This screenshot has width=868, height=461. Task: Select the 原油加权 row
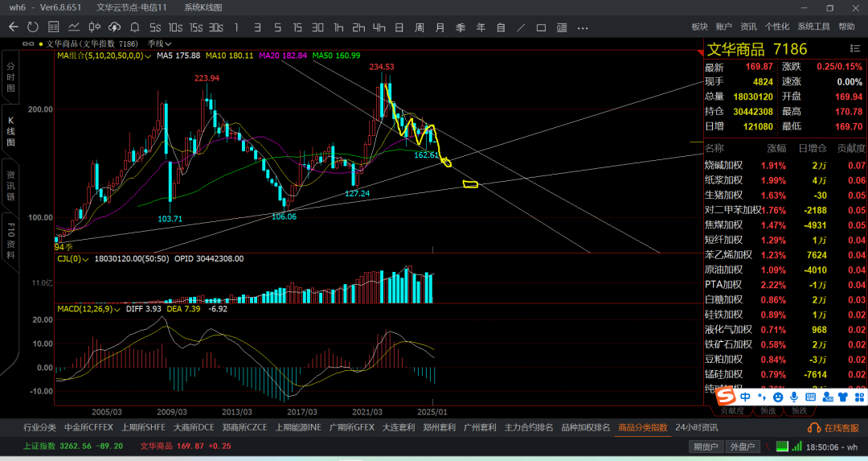[785, 270]
